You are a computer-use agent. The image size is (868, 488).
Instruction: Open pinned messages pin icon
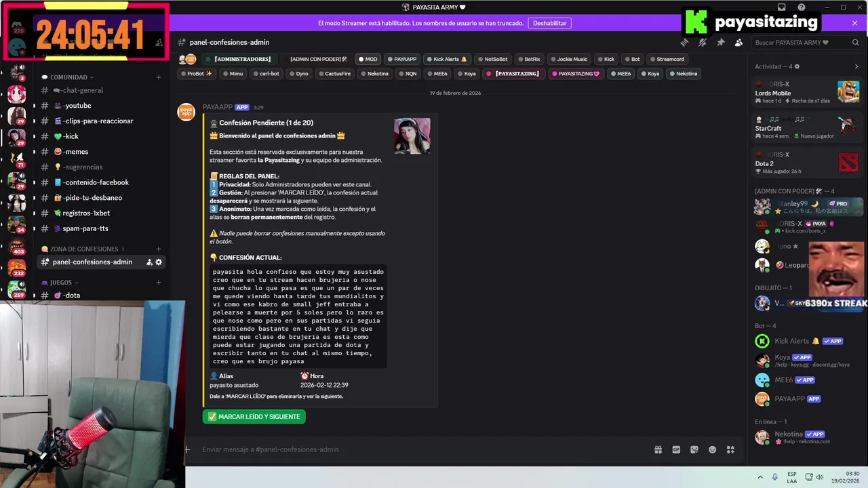(x=721, y=42)
